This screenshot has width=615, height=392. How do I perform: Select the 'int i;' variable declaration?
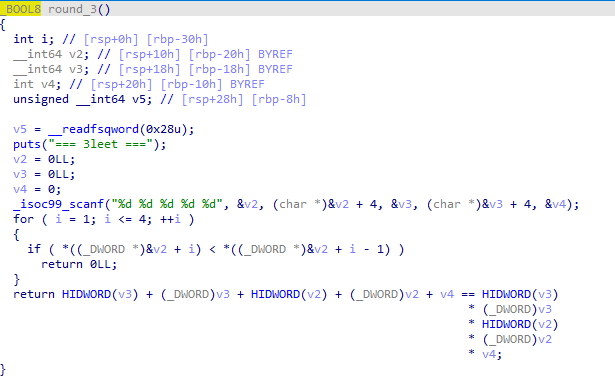click(x=34, y=39)
